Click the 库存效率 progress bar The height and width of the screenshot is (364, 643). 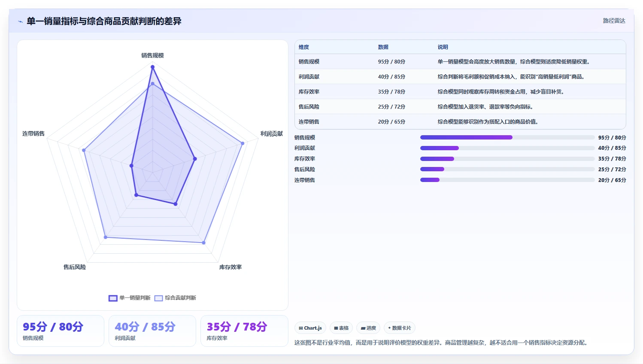(507, 159)
